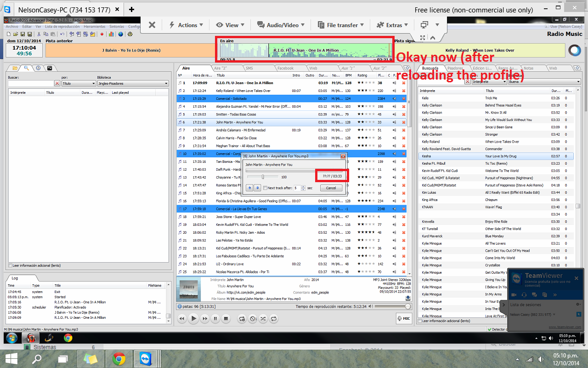This screenshot has width=588, height=368.
Task: Open the dice random tab icon
Action: [x=50, y=68]
